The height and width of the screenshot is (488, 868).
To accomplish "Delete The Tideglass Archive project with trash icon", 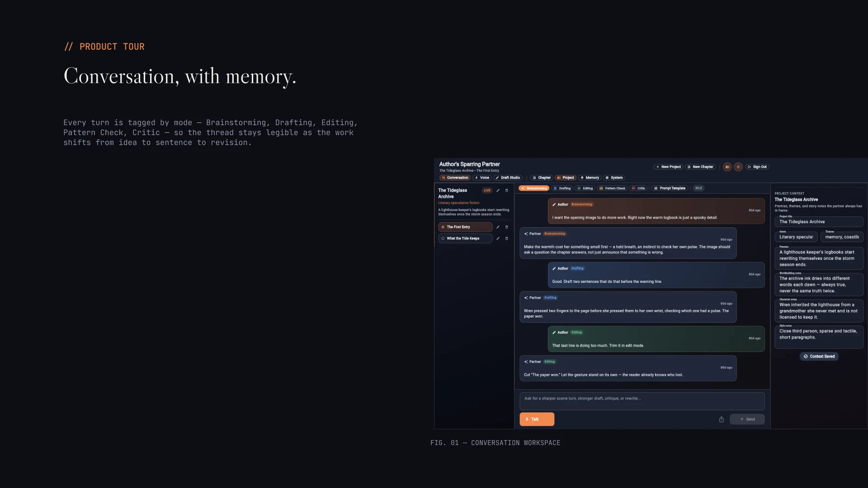I will [x=506, y=191].
